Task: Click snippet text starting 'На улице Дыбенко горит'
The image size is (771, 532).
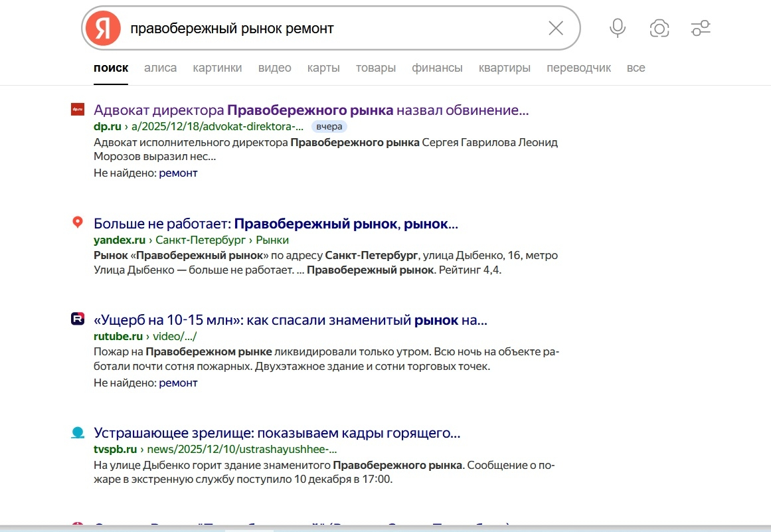Action: point(324,472)
